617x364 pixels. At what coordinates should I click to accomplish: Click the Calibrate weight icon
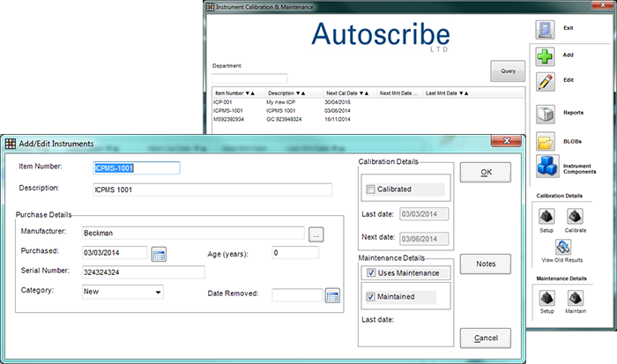pyautogui.click(x=575, y=216)
